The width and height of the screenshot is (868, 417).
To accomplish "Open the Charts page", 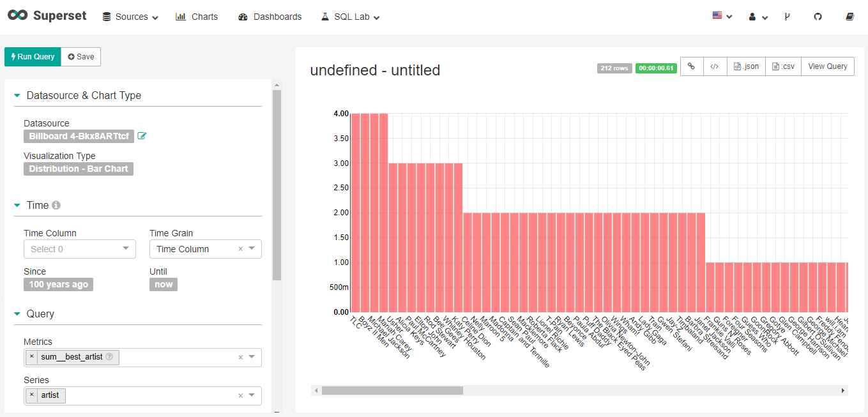I will click(197, 17).
